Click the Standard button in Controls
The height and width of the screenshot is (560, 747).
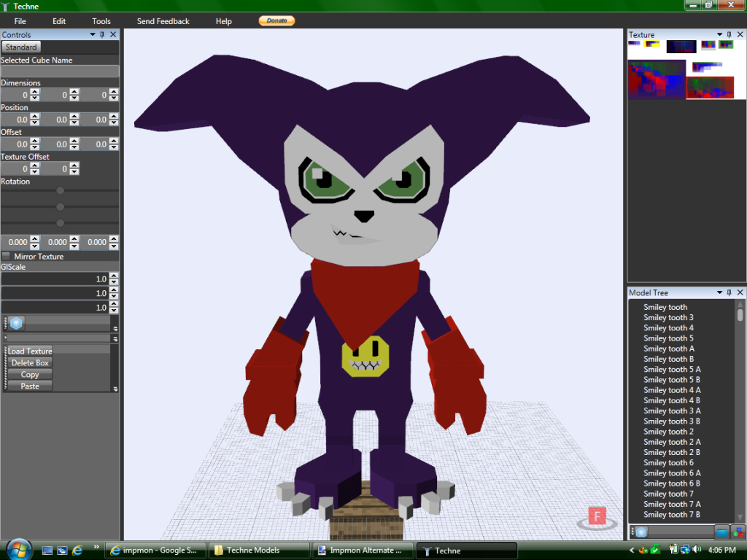[x=21, y=47]
